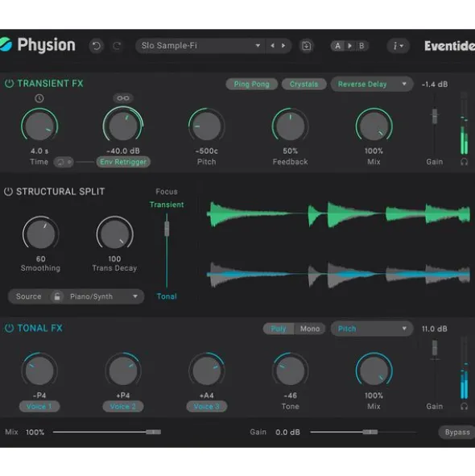The width and height of the screenshot is (475, 476).
Task: Click the Physion logo icon
Action: click(6, 44)
